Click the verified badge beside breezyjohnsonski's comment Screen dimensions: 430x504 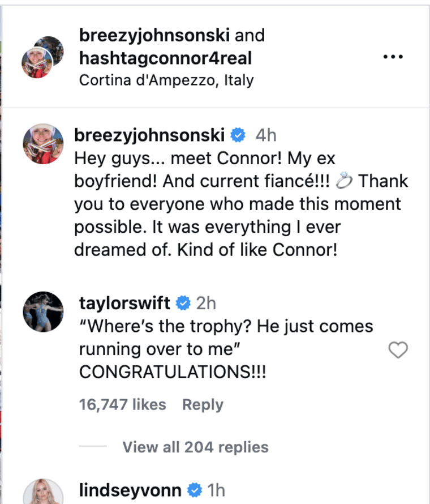pyautogui.click(x=237, y=135)
